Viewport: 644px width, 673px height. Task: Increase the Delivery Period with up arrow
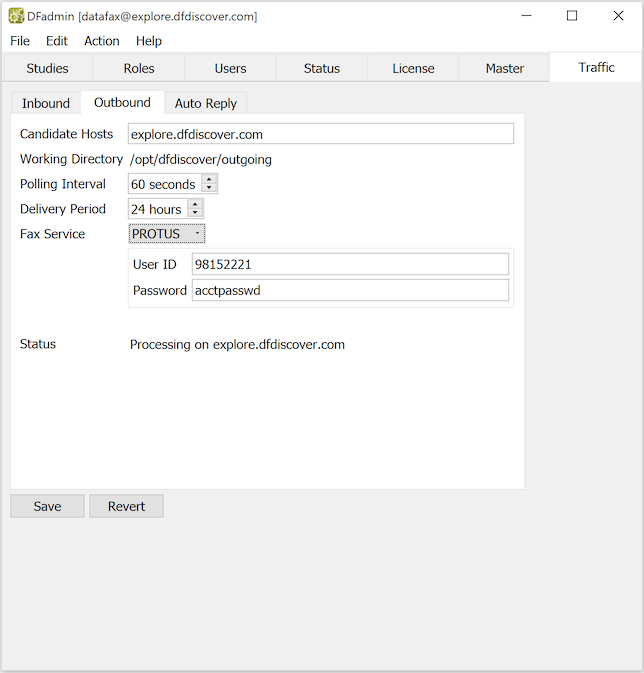coord(195,205)
